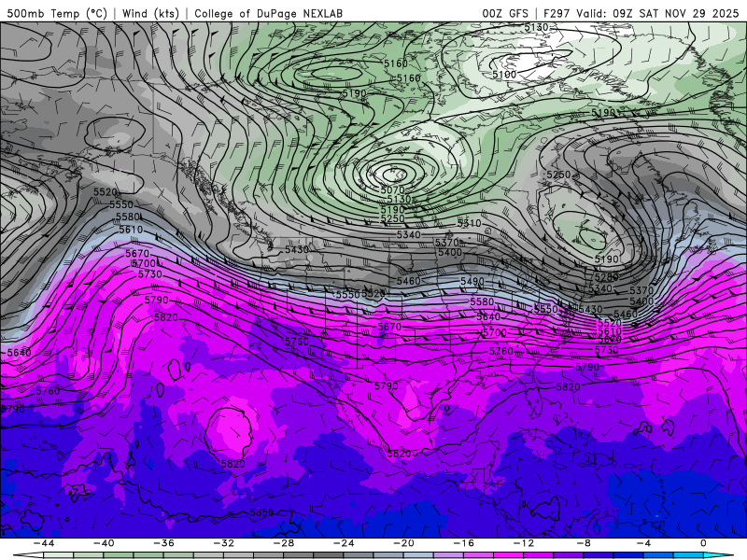Image resolution: width=747 pixels, height=560 pixels.
Task: Click the -4 colorbar tick label
Action: (644, 543)
